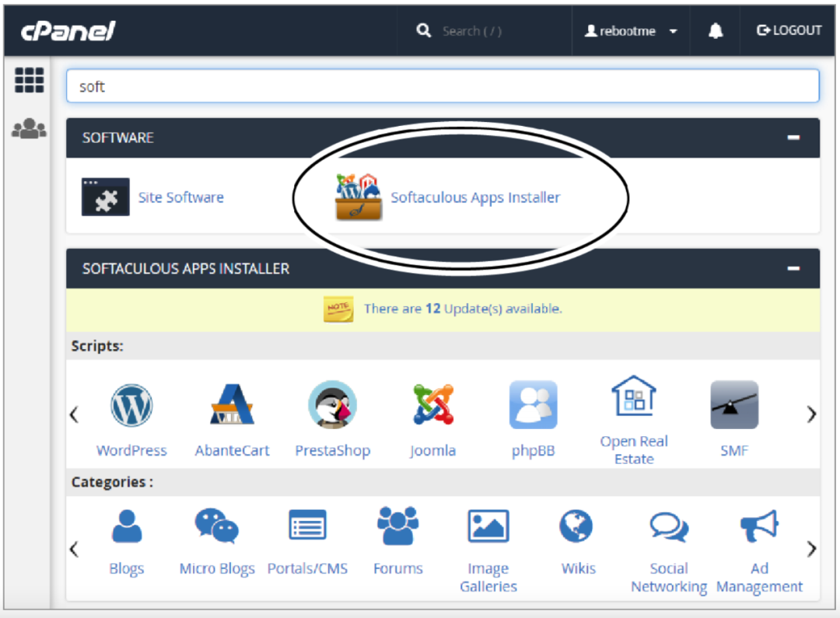840x618 pixels.
Task: Open the Site Software link
Action: point(181,197)
